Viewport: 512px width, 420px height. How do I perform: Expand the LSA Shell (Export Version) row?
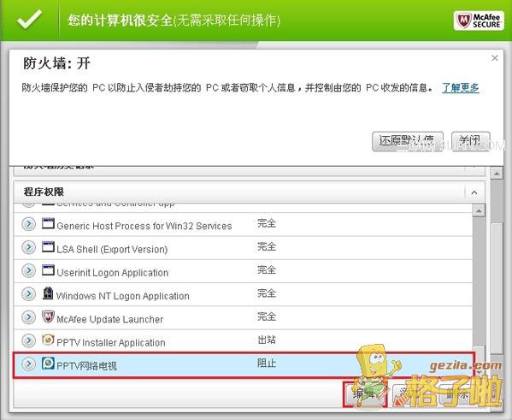click(29, 247)
